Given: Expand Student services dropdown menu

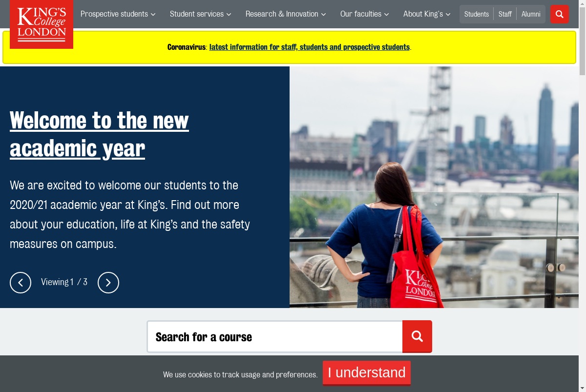Looking at the screenshot, I should (x=201, y=14).
